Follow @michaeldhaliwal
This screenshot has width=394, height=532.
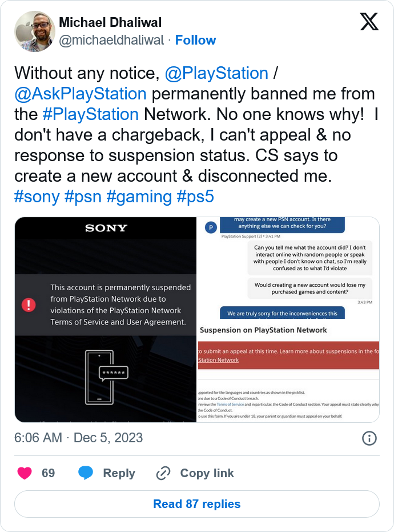(x=195, y=40)
